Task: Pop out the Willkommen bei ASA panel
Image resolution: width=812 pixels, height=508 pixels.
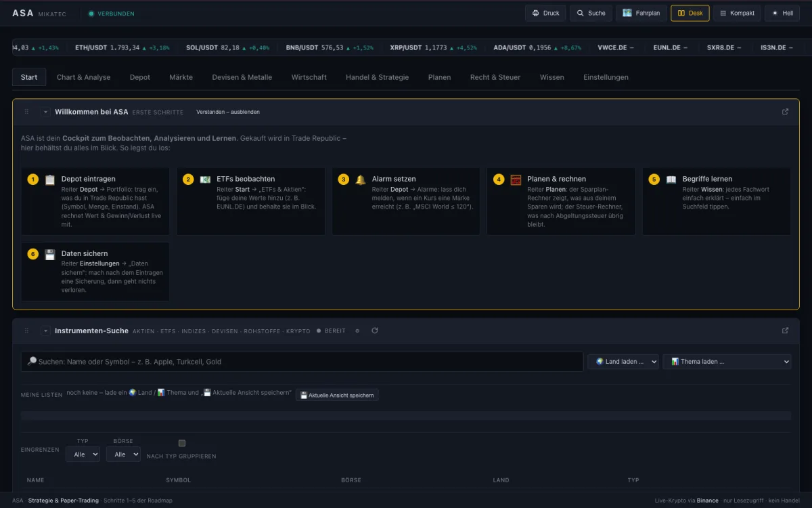Action: click(x=785, y=112)
